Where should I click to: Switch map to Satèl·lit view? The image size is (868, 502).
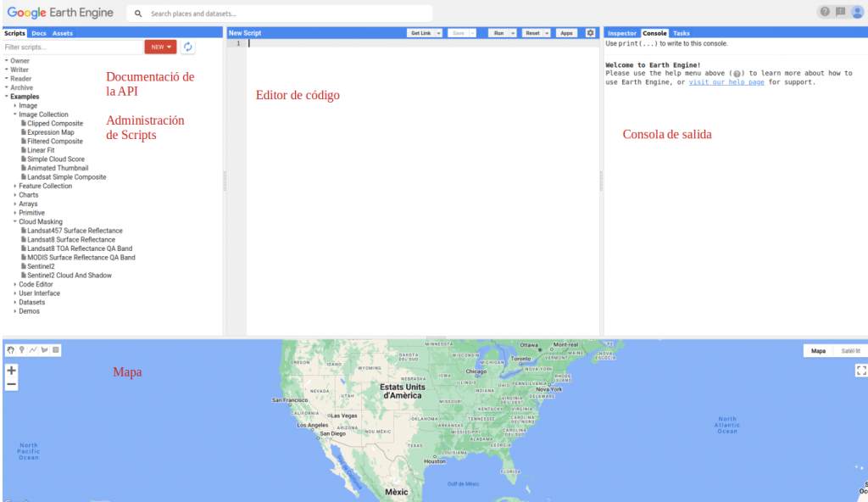(x=849, y=350)
